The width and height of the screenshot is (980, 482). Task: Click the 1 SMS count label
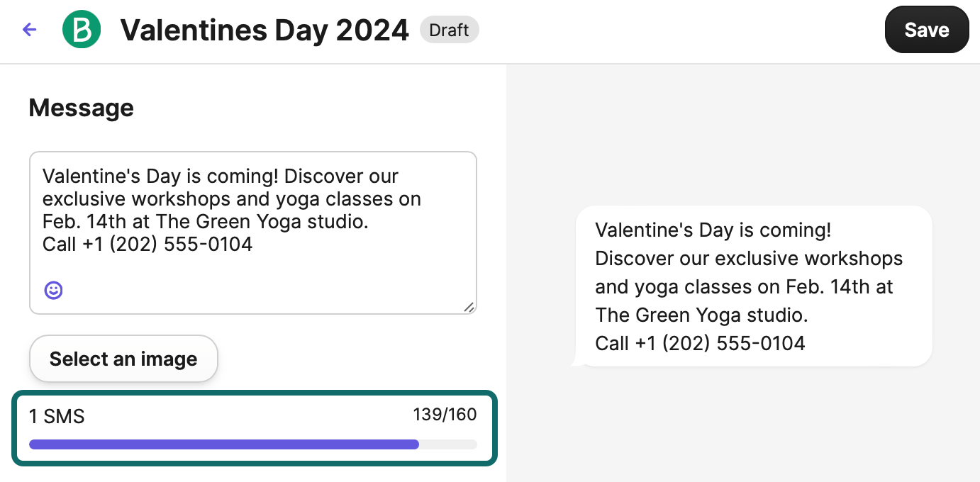click(x=57, y=416)
